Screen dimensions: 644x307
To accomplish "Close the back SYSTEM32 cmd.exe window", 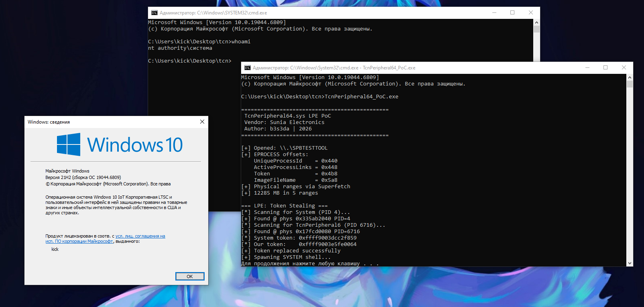I will [x=531, y=13].
